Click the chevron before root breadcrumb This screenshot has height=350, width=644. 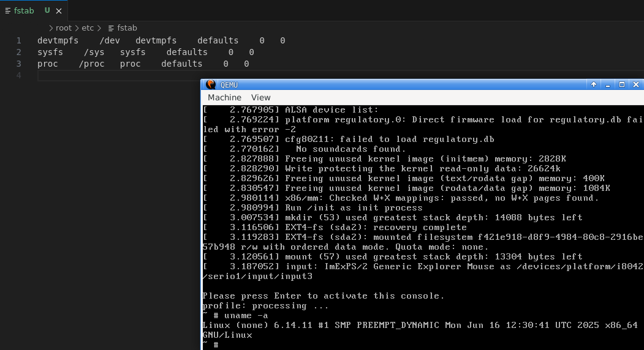coord(51,28)
